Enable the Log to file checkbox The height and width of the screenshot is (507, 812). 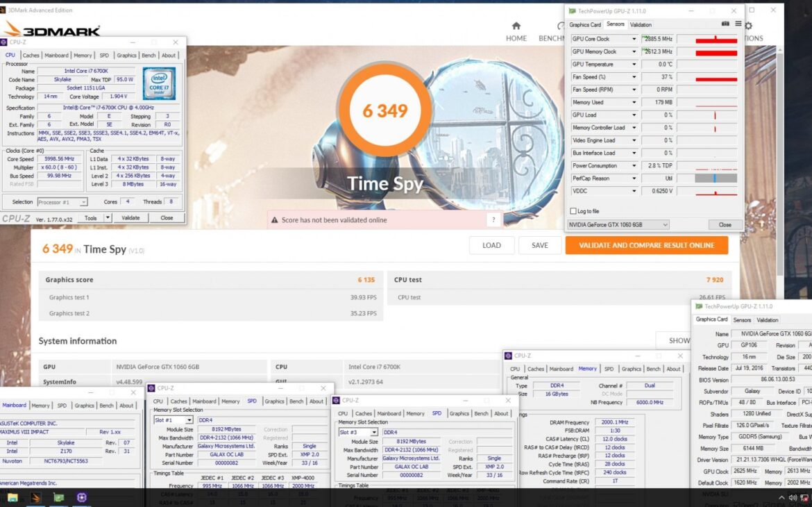573,211
